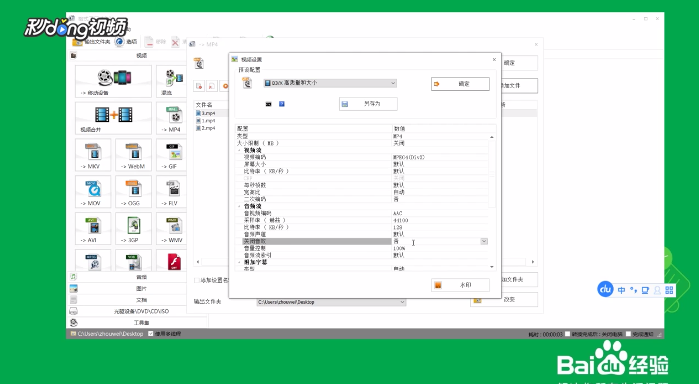The height and width of the screenshot is (384, 699).
Task: Select the 视频编码 setting row
Action: click(362, 157)
